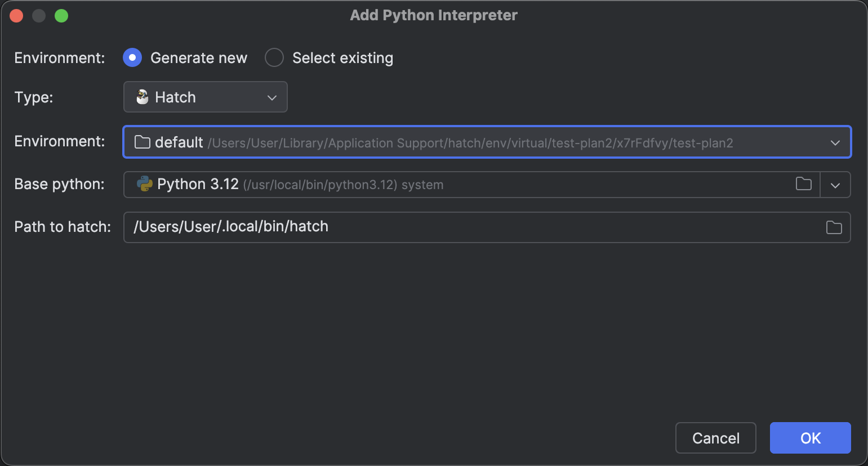Browse for a base Python interpreter folder
The width and height of the screenshot is (868, 466).
pyautogui.click(x=804, y=184)
